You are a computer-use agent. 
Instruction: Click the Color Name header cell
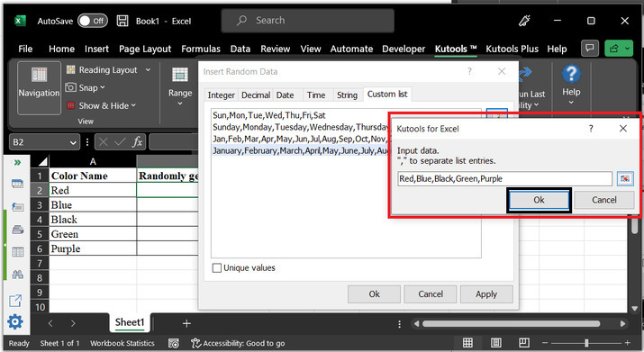click(93, 176)
